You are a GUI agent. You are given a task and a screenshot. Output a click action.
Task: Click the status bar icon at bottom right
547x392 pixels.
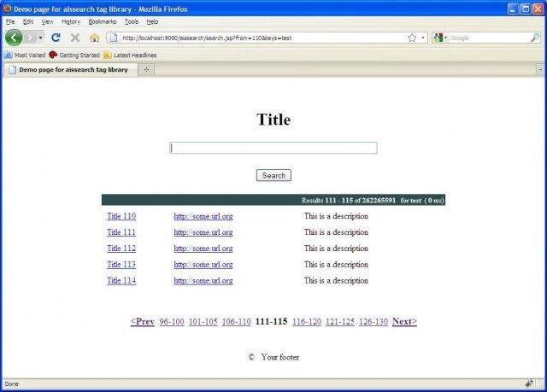(529, 383)
